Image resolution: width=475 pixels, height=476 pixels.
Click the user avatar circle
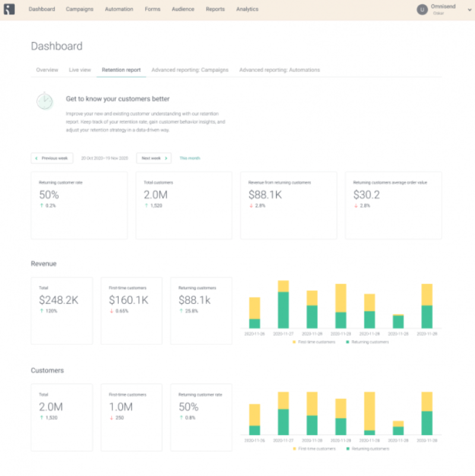tap(422, 9)
